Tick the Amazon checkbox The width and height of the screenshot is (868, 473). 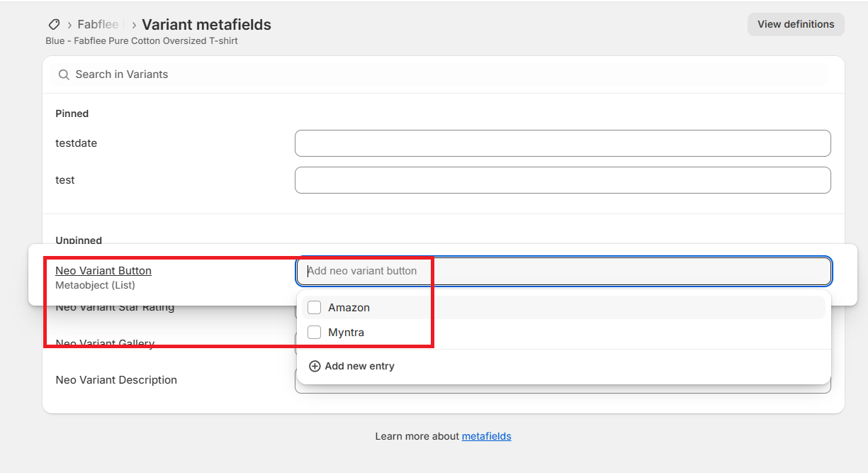[315, 308]
